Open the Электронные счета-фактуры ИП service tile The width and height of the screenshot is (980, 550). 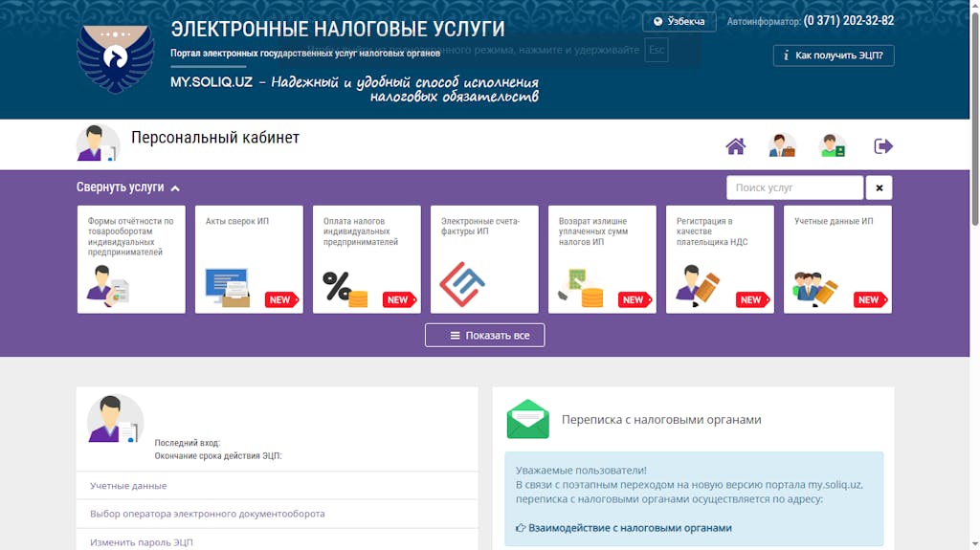pos(484,259)
